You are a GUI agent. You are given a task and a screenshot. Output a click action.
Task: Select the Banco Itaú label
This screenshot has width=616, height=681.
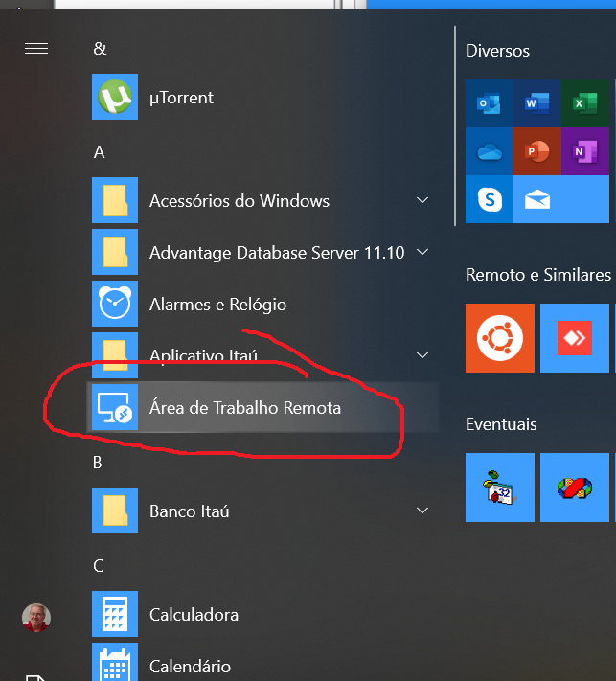point(190,511)
